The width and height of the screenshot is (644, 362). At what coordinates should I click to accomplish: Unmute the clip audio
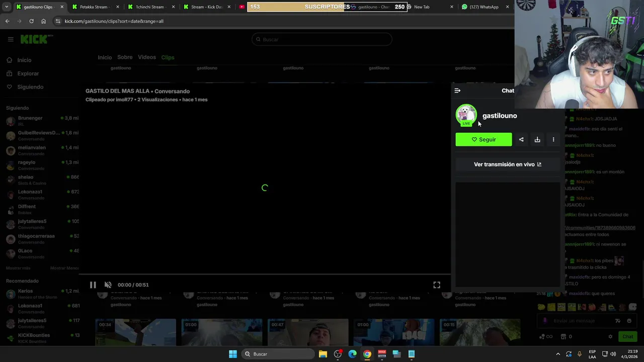coord(108,285)
